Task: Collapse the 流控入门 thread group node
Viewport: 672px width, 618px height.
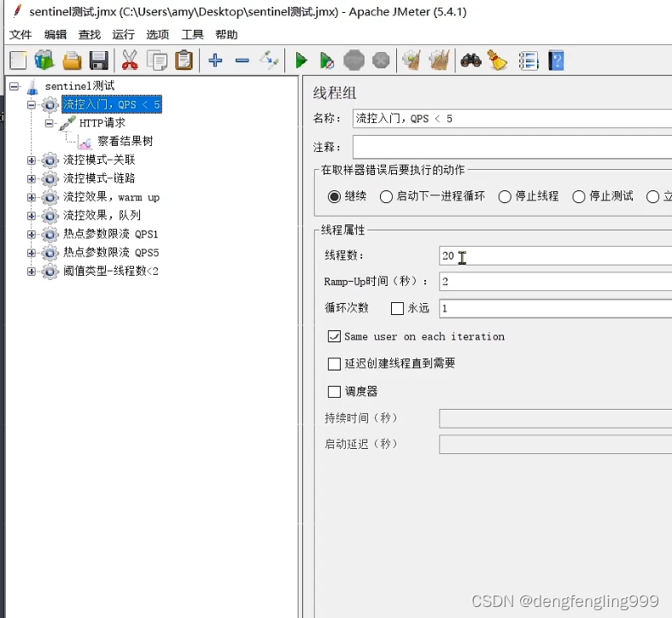Action: point(32,105)
